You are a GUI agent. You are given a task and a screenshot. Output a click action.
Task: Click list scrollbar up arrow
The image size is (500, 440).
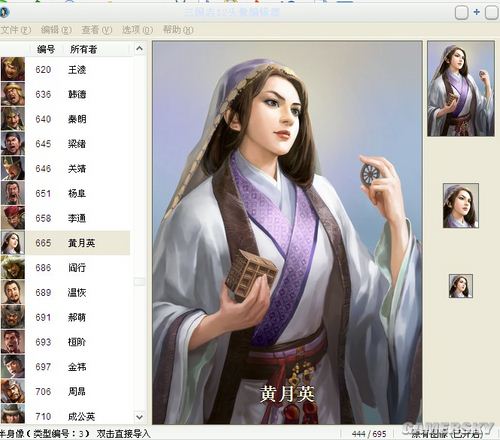pos(140,49)
